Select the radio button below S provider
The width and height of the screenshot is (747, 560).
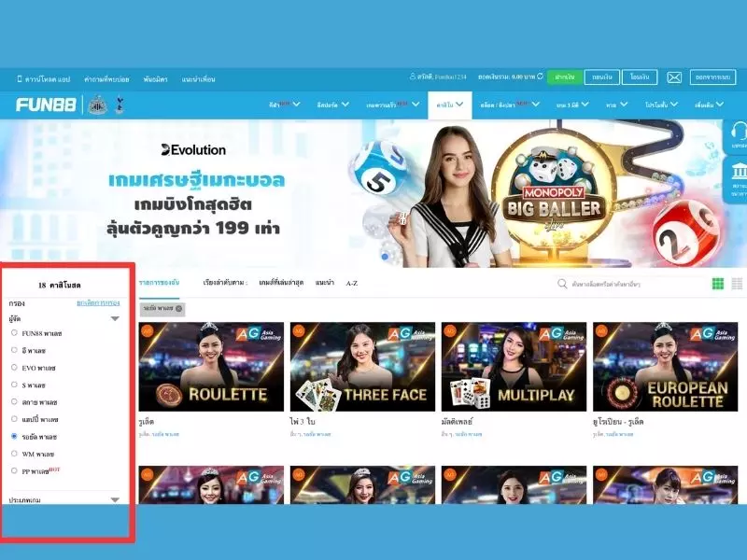tap(14, 402)
